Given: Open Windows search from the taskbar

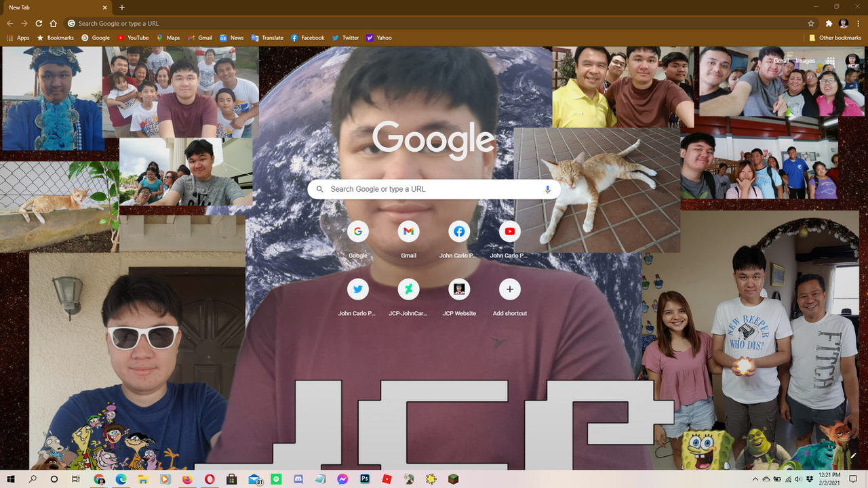Looking at the screenshot, I should [x=33, y=479].
